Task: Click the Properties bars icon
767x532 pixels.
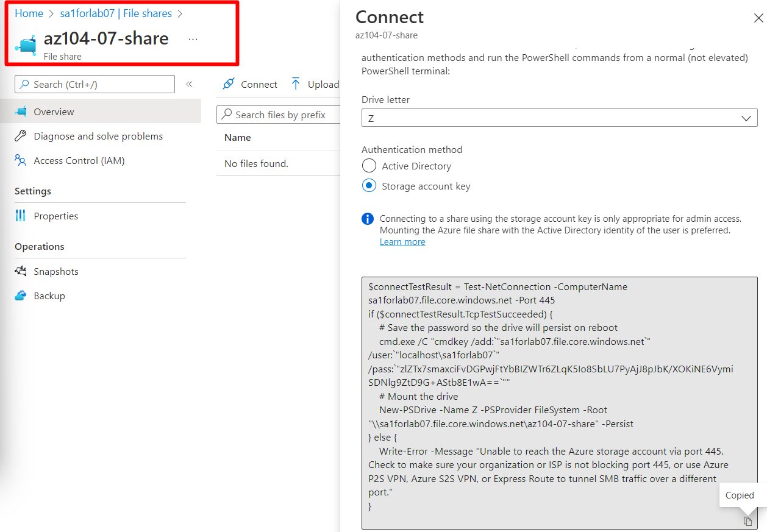Action: (21, 216)
